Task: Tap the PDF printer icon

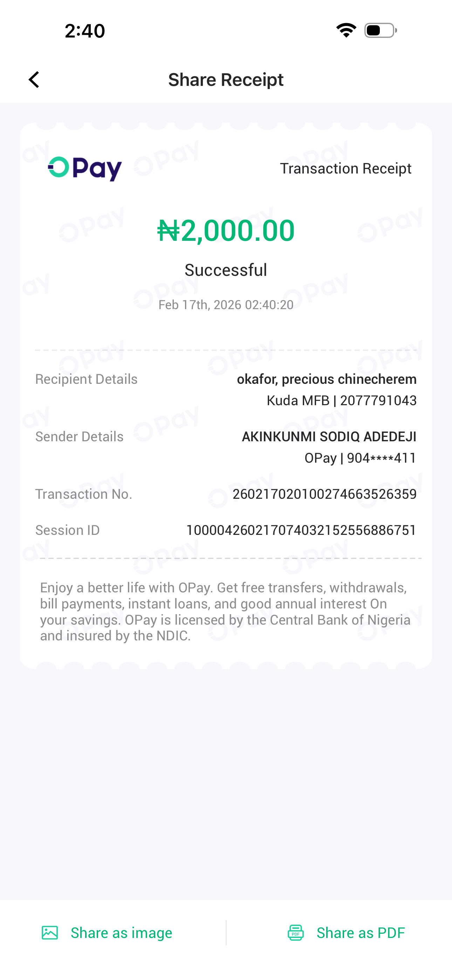Action: click(296, 933)
